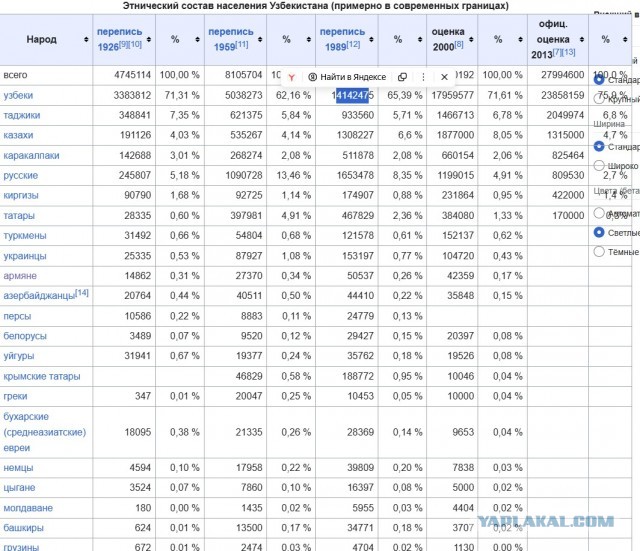Open the армяне link
Viewport: 640px width, 551px height.
[x=20, y=276]
